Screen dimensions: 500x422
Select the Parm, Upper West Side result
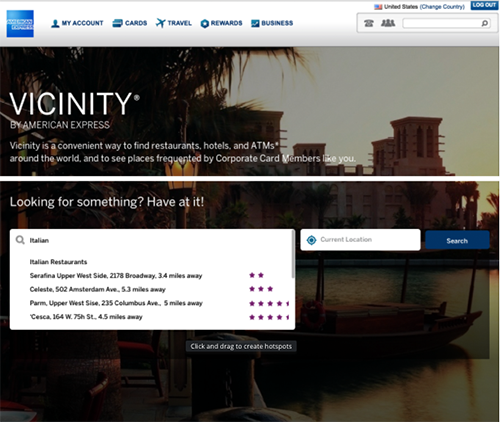(116, 303)
